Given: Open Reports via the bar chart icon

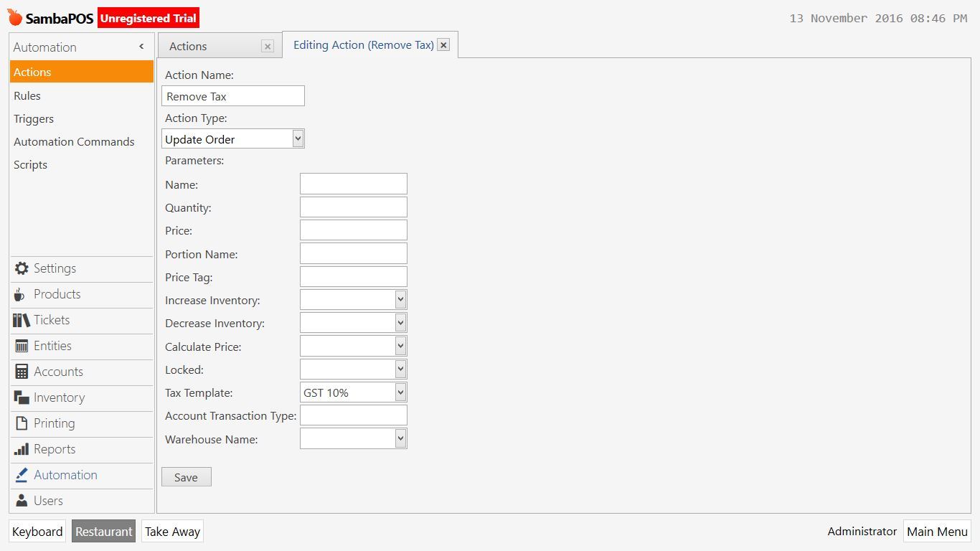Looking at the screenshot, I should 22,449.
